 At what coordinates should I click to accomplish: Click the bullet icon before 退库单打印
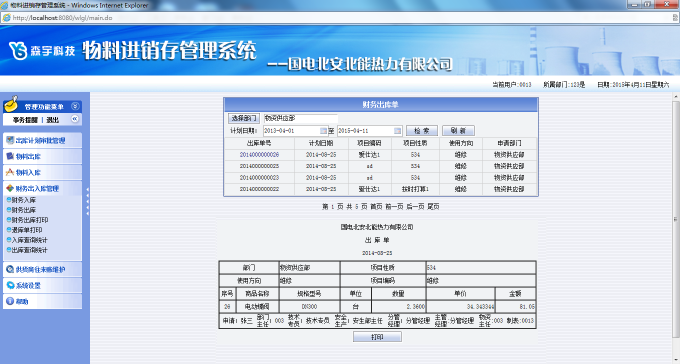pyautogui.click(x=9, y=230)
